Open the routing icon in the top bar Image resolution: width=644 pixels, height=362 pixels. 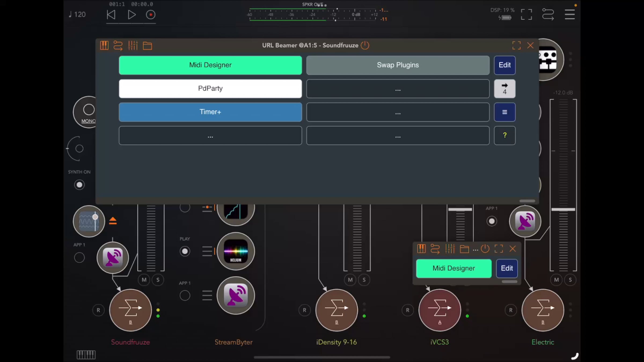tap(548, 14)
